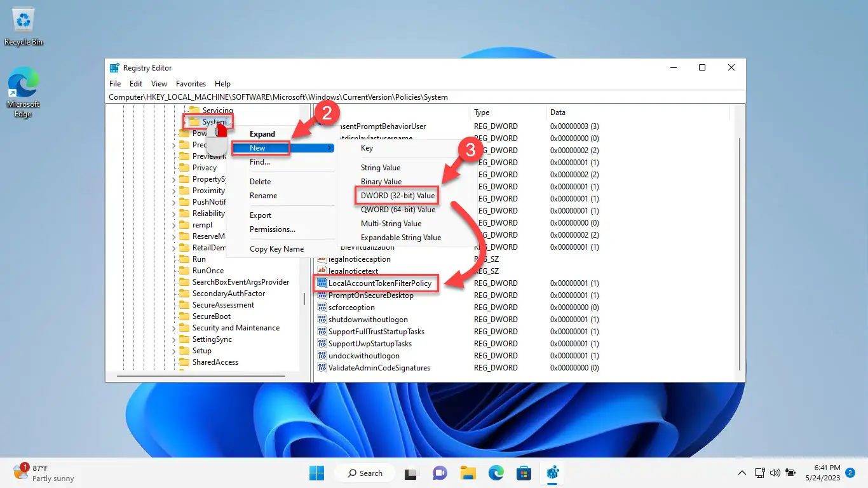Open the Microsoft Edge desktop shortcut

[24, 92]
